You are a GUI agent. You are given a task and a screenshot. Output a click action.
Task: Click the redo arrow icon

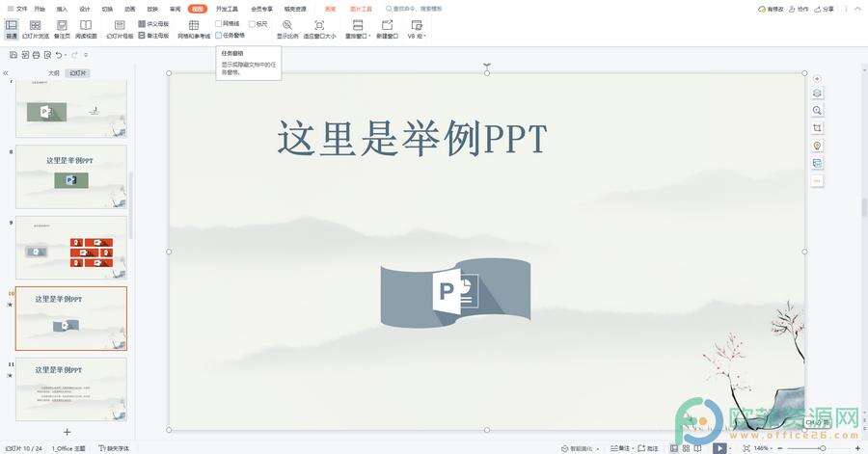click(x=74, y=55)
